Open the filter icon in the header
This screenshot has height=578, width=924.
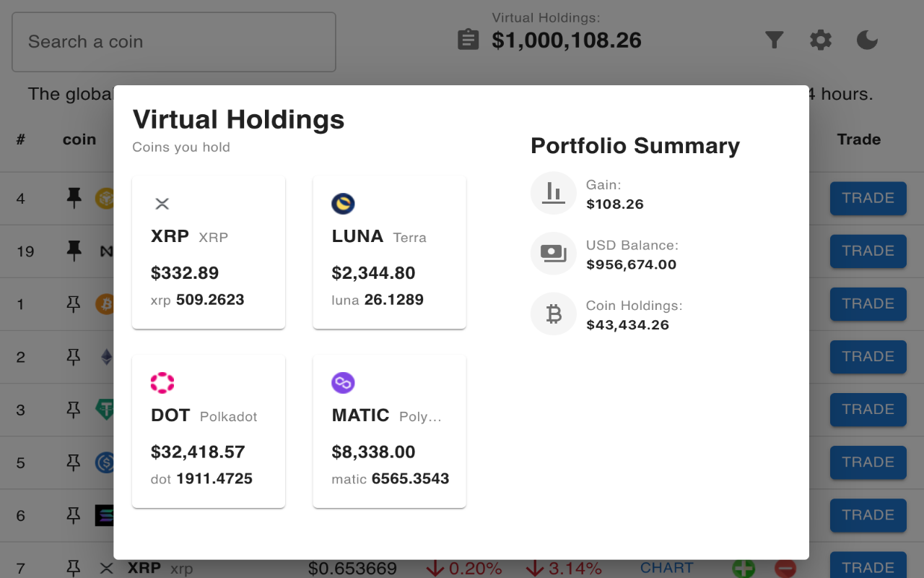click(775, 40)
